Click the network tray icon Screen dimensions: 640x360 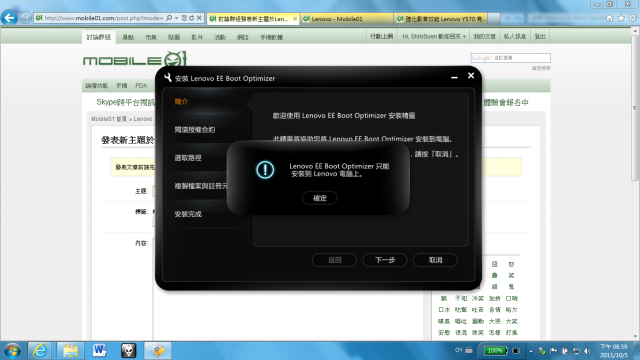[x=576, y=351]
